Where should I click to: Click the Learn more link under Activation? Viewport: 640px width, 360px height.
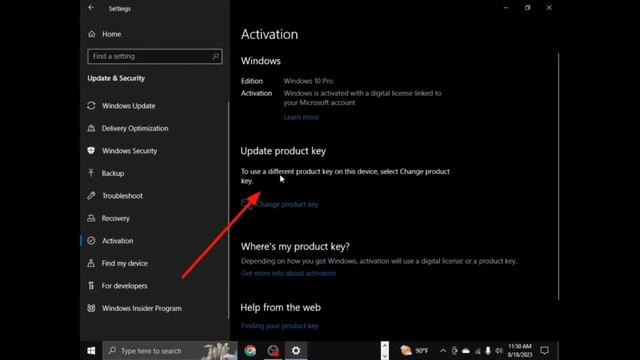click(301, 118)
